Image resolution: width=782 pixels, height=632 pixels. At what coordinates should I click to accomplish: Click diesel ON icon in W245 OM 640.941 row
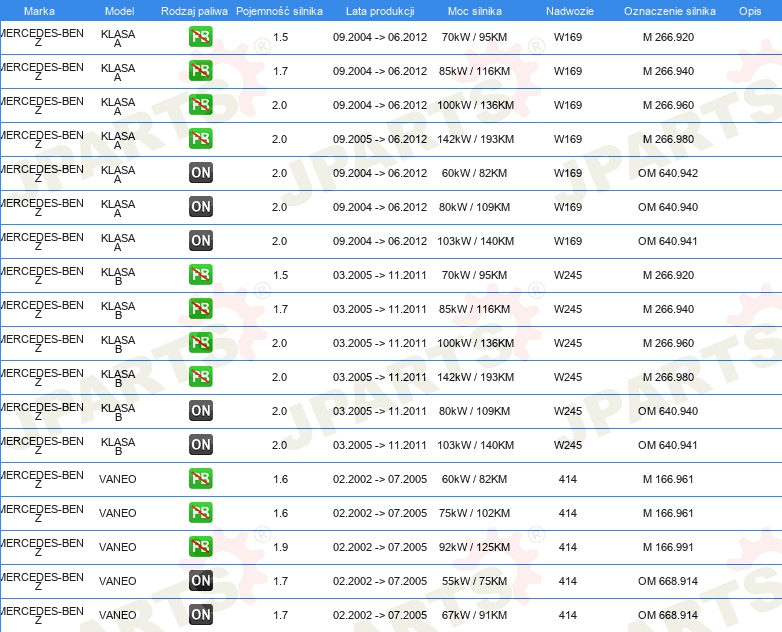point(200,444)
